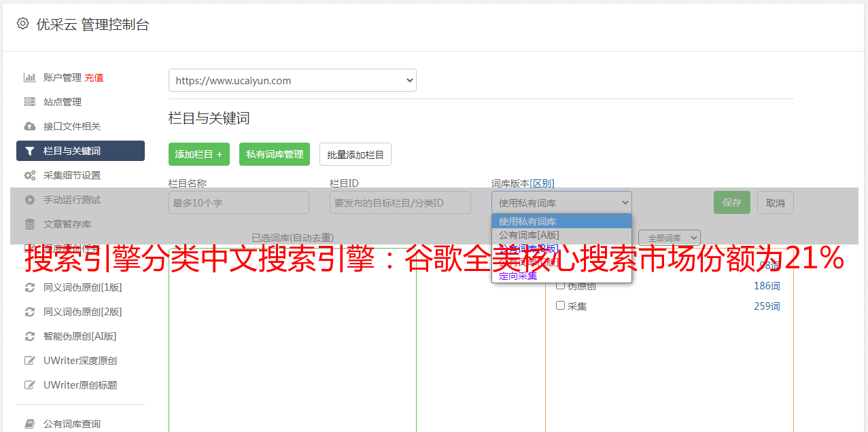This screenshot has width=868, height=432.
Task: Open 栏目与关键词 in the sidebar
Action: (x=80, y=151)
